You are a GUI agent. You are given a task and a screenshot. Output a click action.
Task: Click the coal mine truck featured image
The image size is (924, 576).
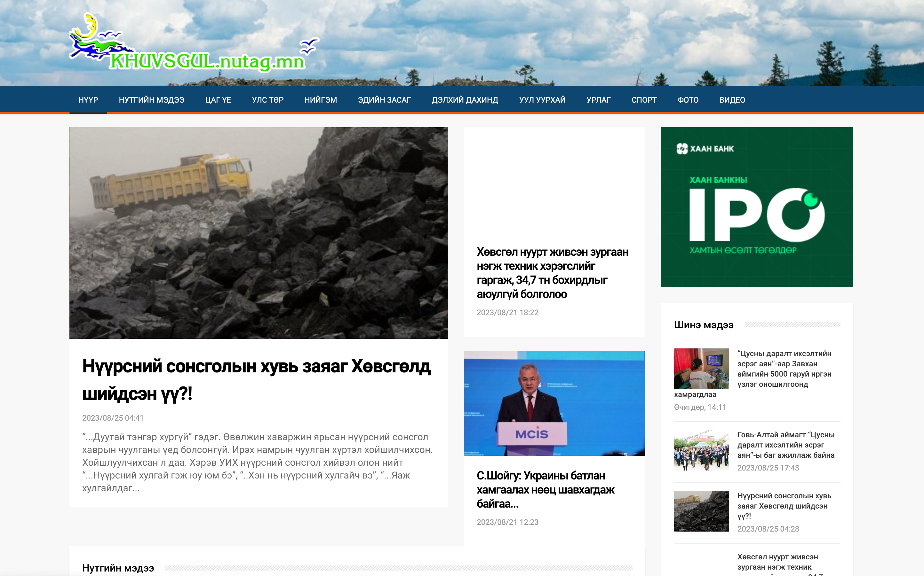click(x=259, y=232)
